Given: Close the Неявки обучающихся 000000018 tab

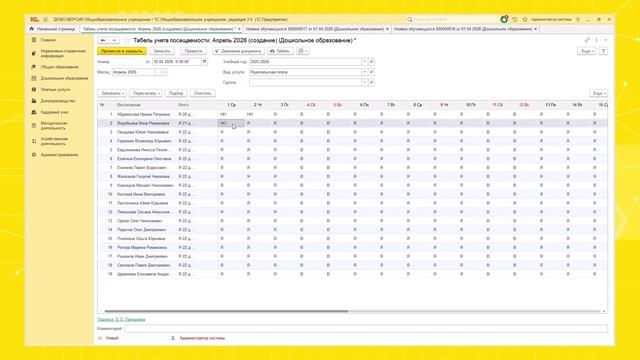Looking at the screenshot, I should (x=536, y=29).
